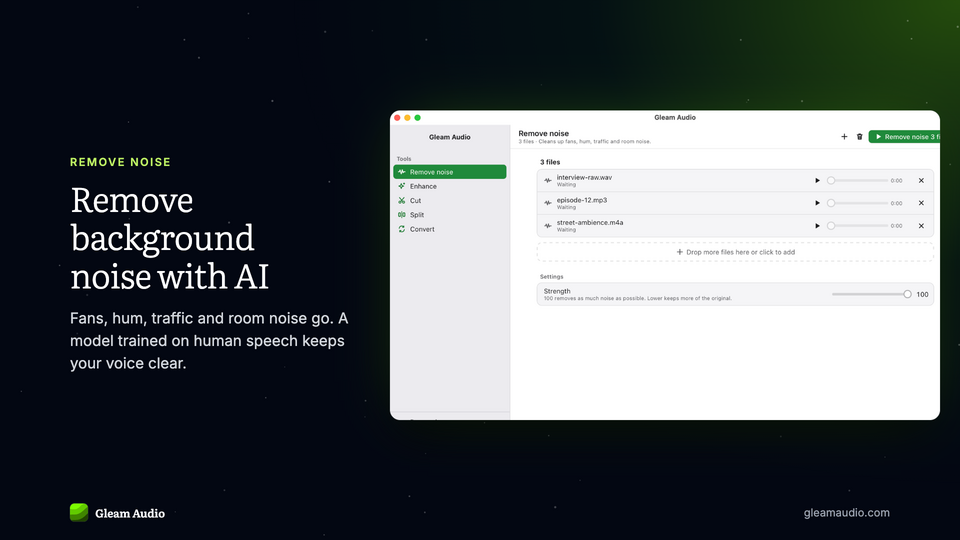Click the Gleam Audio sidebar title
This screenshot has height=540, width=960.
(x=449, y=137)
